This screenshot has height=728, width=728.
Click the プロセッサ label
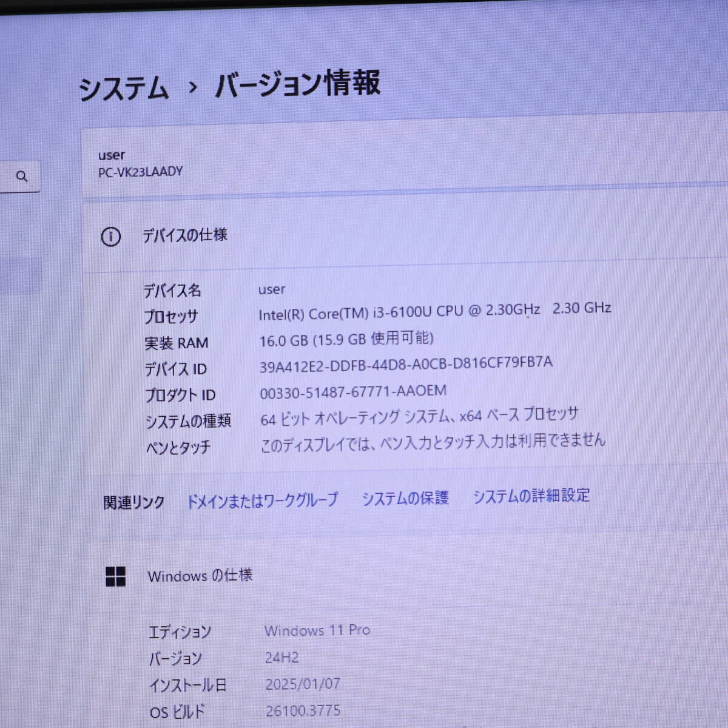coord(170,317)
